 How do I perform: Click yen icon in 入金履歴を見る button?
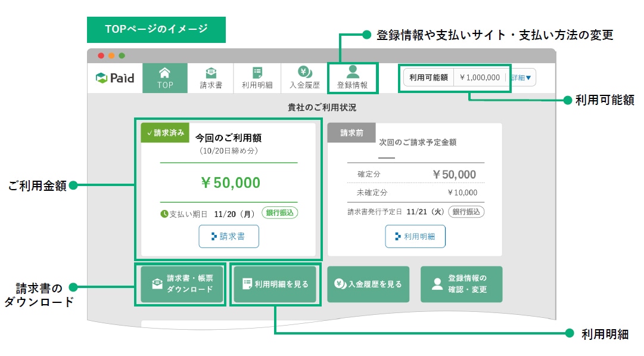pos(340,284)
